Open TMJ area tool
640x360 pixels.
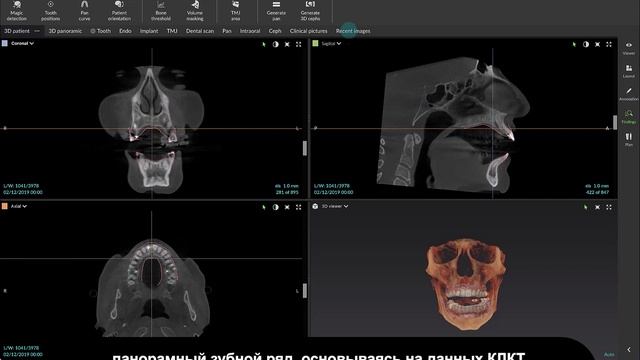[236, 11]
